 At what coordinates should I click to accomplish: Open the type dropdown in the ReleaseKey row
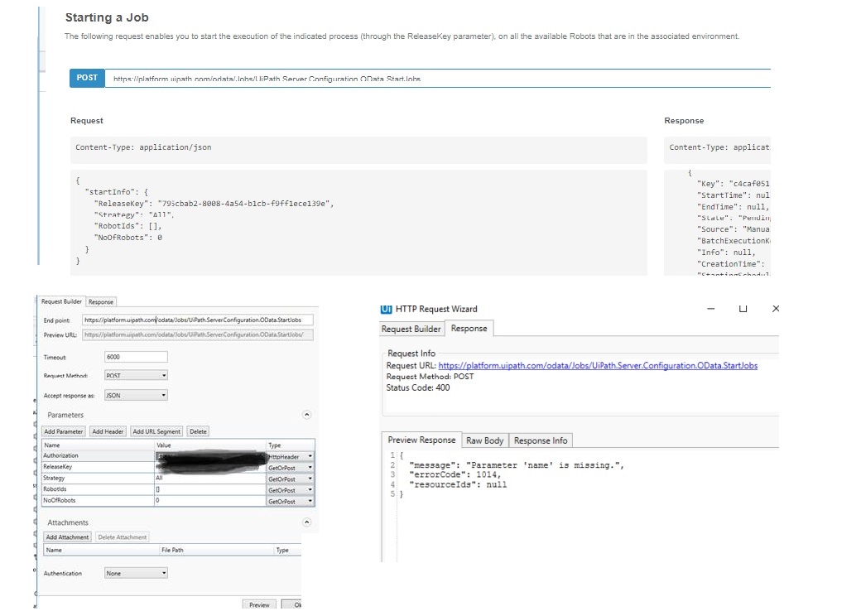pyautogui.click(x=291, y=468)
